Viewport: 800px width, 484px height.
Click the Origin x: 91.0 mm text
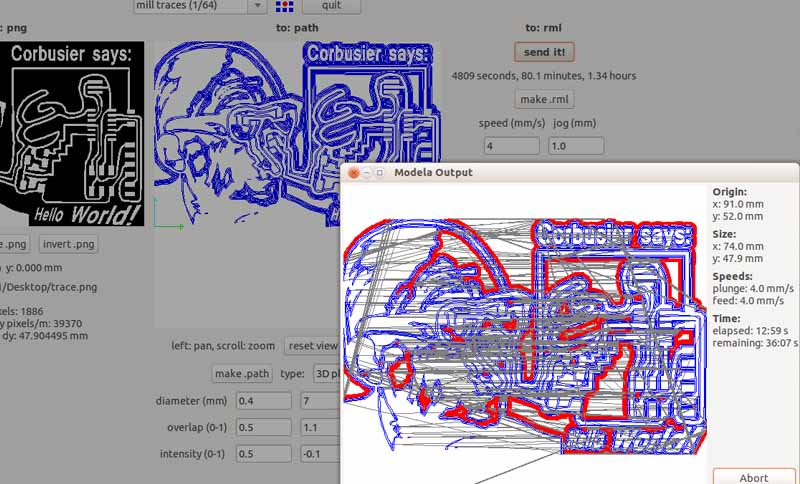click(x=738, y=204)
